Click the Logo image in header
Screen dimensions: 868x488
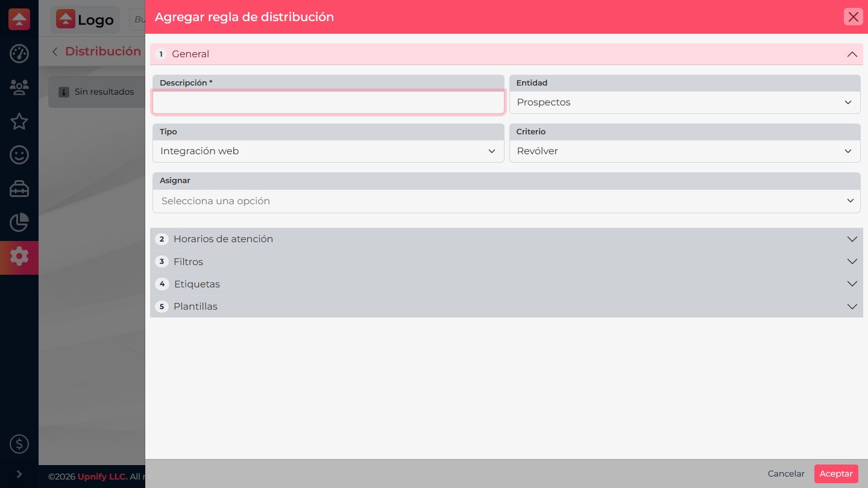click(85, 19)
